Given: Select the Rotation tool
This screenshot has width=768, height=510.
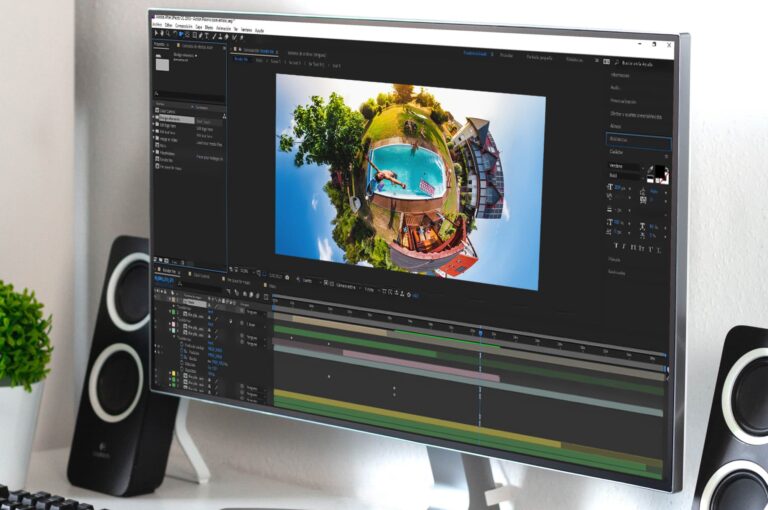Looking at the screenshot, I should [175, 34].
